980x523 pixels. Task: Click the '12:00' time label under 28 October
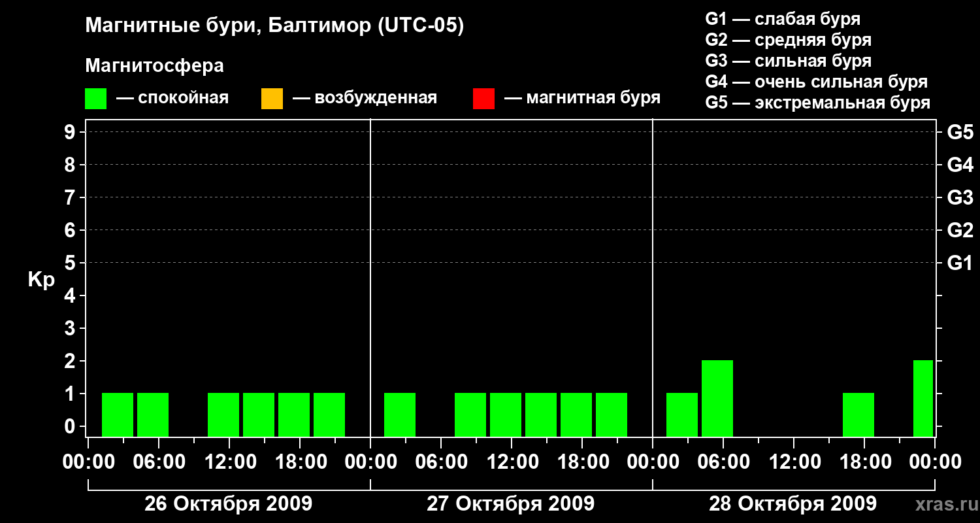(794, 462)
